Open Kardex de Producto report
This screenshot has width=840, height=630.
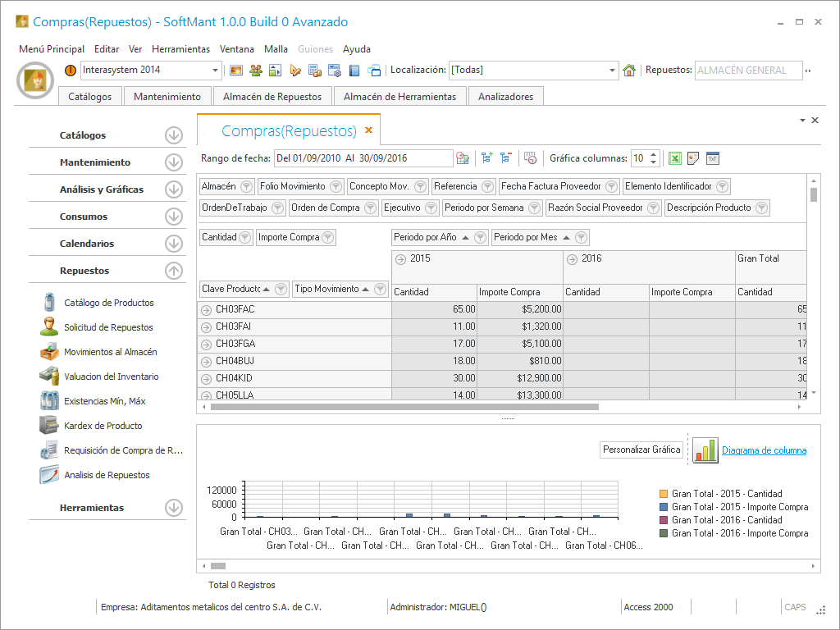click(103, 426)
